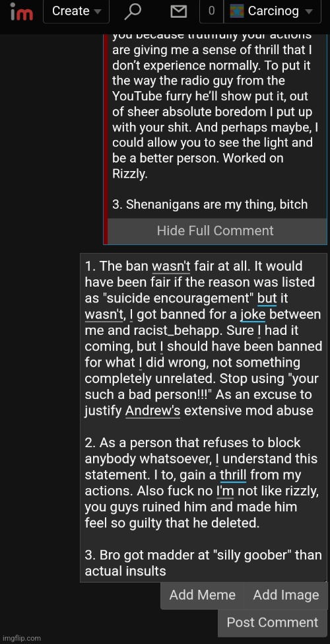Image resolution: width=330 pixels, height=644 pixels.
Task: Click the Carcinog user avatar
Action: (237, 11)
